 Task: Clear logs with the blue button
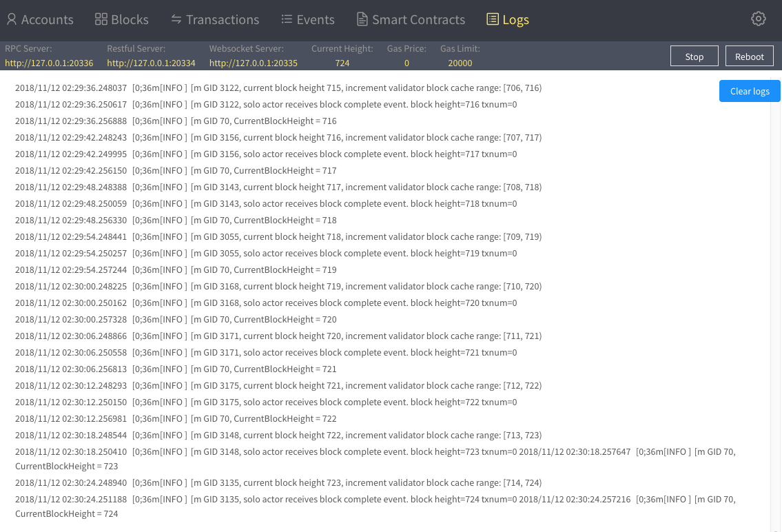click(750, 91)
